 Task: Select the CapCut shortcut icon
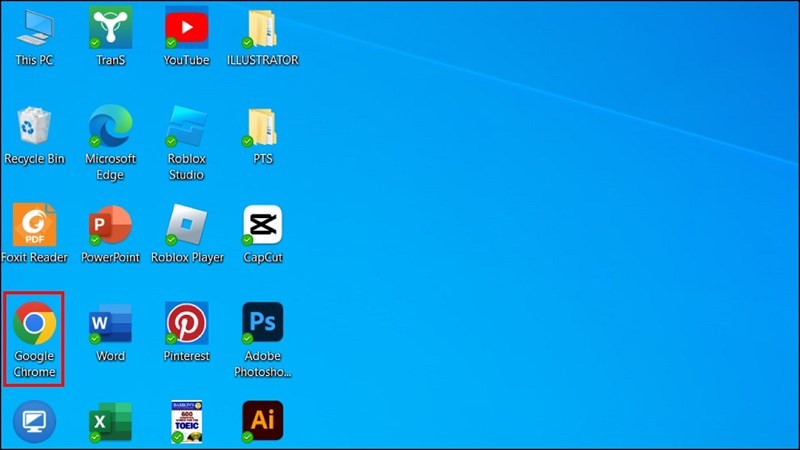(x=262, y=225)
